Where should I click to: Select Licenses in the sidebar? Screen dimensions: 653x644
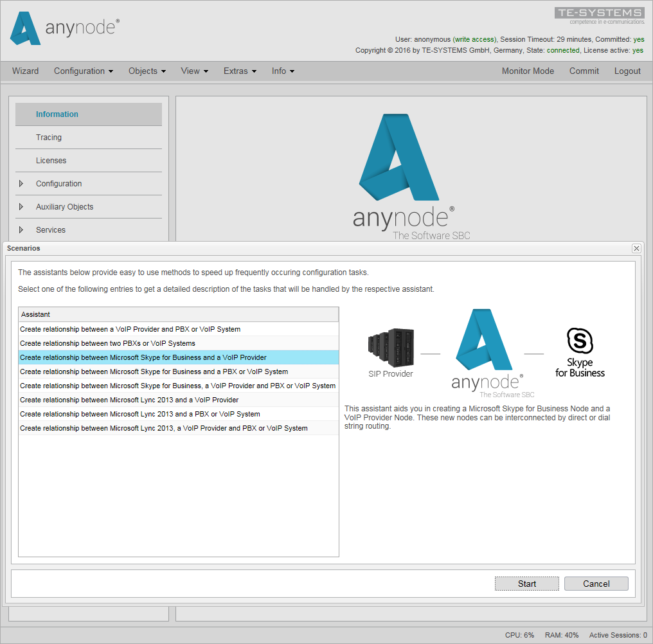point(89,161)
